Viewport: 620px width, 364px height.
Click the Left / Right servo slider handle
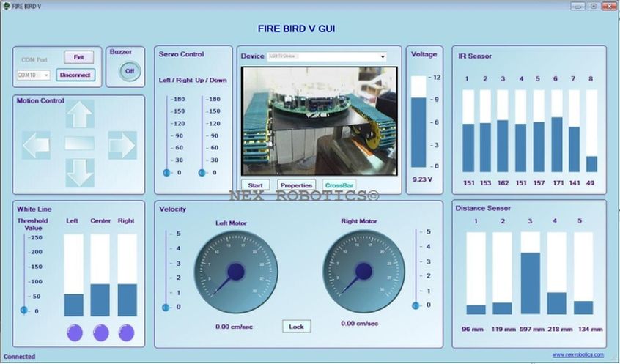click(166, 173)
